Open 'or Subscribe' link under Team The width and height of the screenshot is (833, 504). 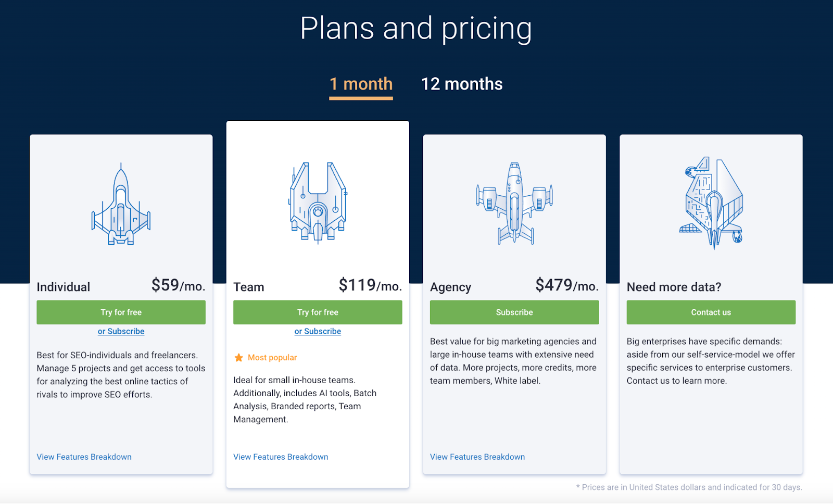(318, 332)
